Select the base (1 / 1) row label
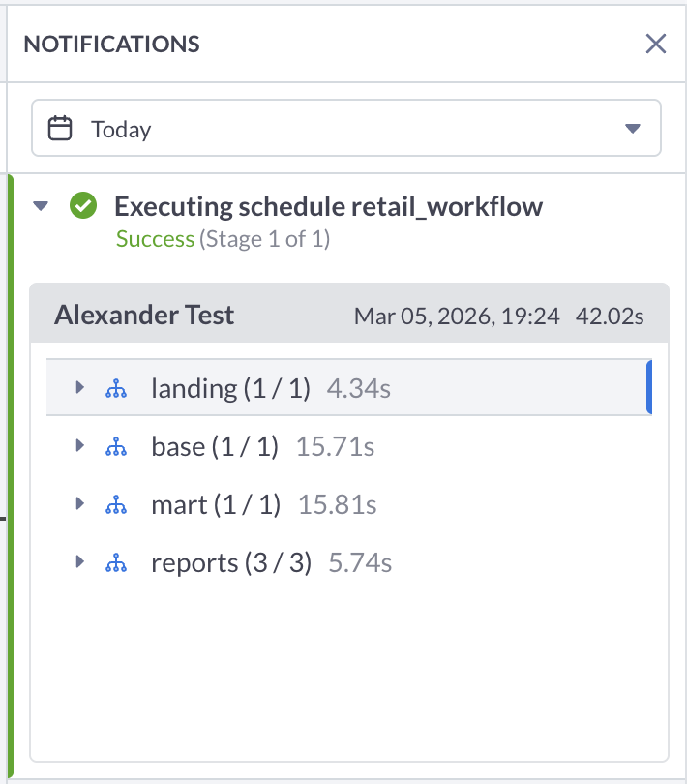The width and height of the screenshot is (687, 784). 215,447
